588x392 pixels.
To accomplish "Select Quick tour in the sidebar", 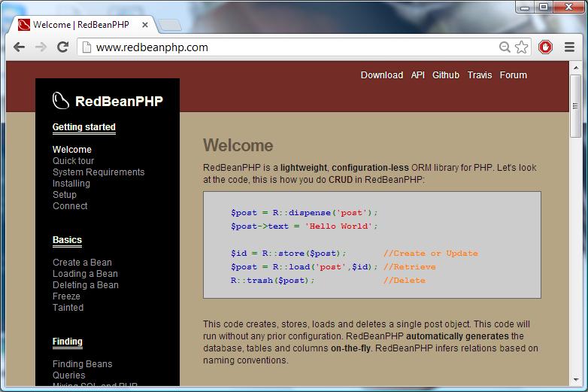I will [73, 161].
